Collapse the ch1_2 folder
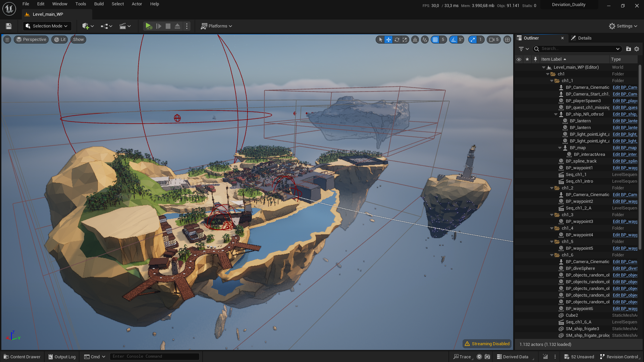The height and width of the screenshot is (362, 644). (552, 188)
